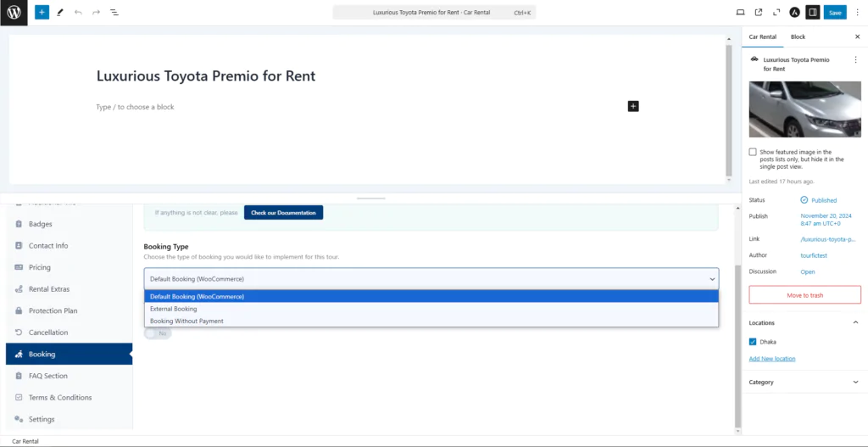868x447 pixels.
Task: Click the post title Luxurious Toyota Premio
Action: [x=206, y=75]
